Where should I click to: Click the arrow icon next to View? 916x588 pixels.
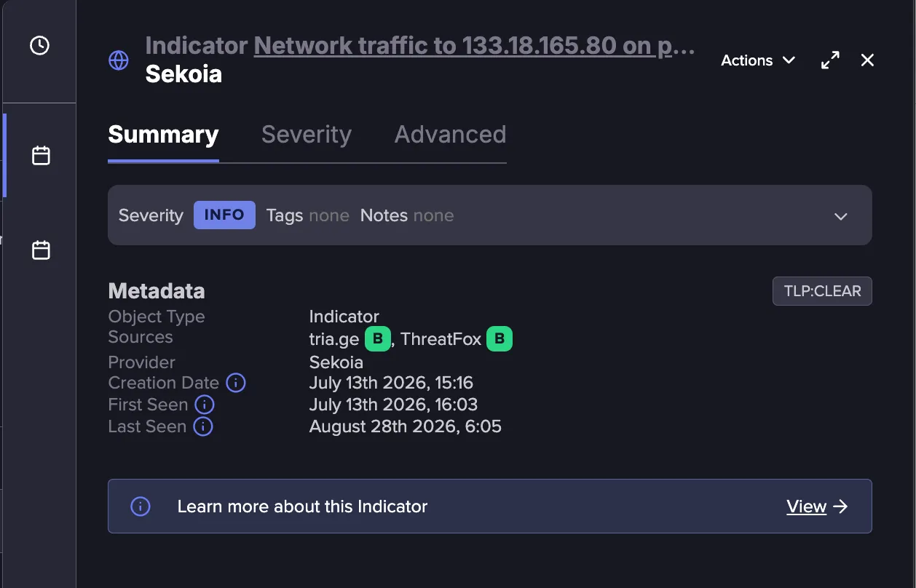pos(841,506)
